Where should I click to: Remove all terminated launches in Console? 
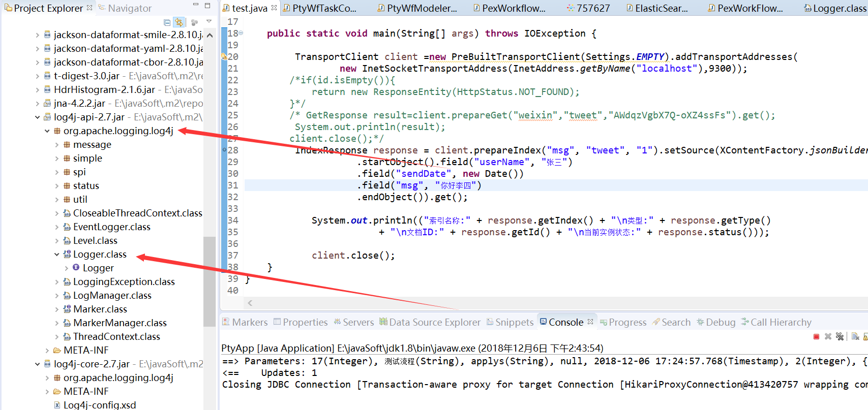(x=840, y=336)
